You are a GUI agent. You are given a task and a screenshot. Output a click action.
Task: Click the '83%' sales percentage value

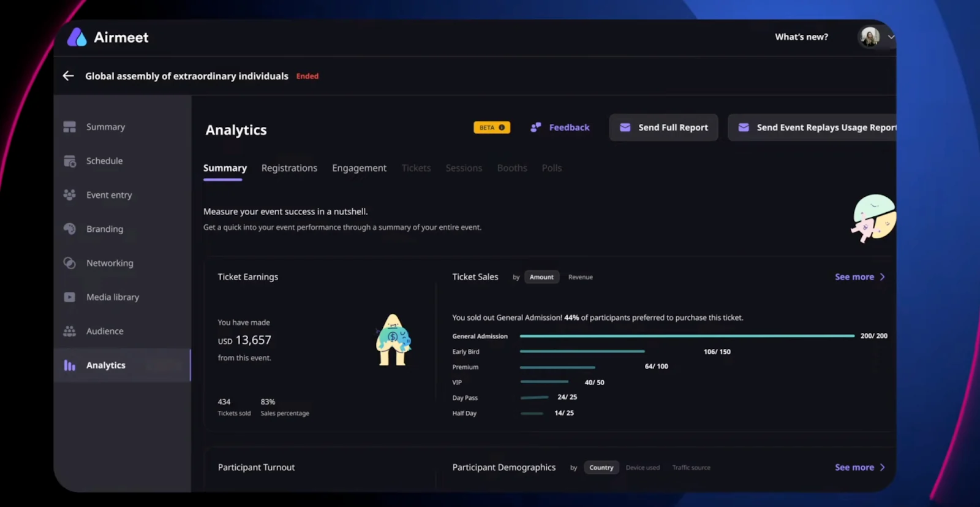[268, 402]
